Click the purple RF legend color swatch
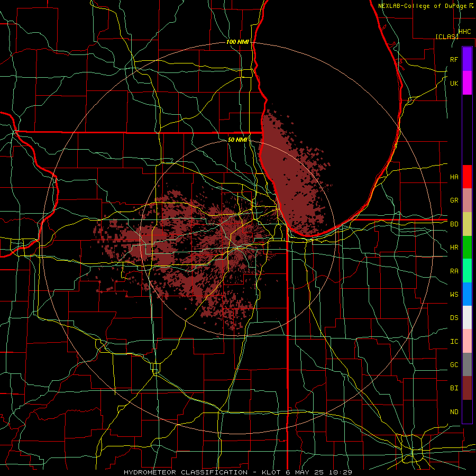The image size is (476, 476). coord(467,59)
